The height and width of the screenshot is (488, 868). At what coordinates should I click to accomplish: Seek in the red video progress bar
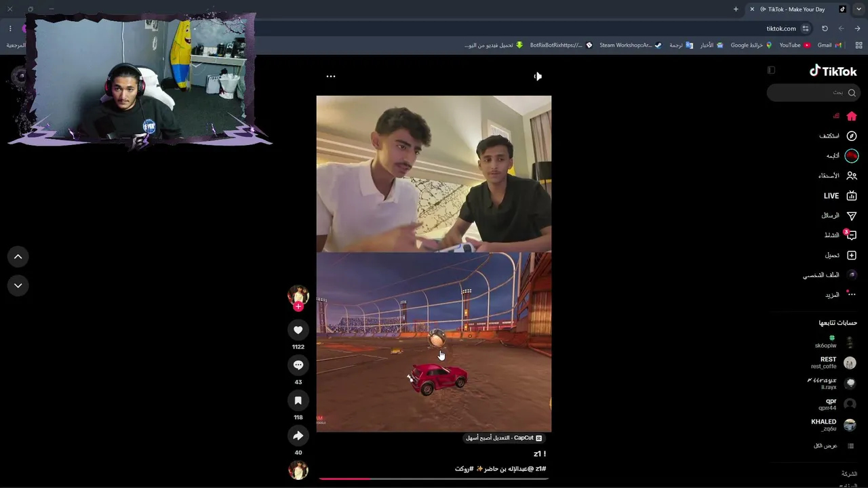433,479
